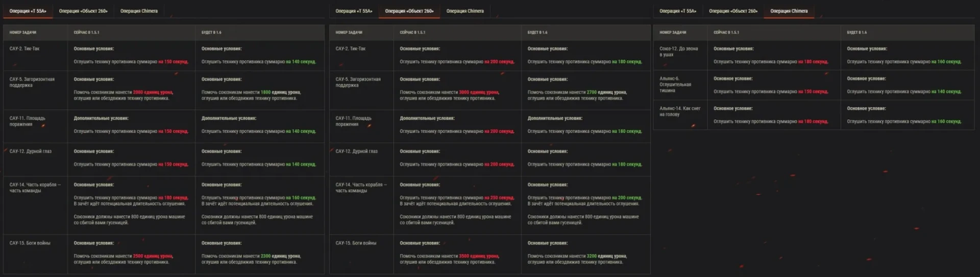Open the «Объект 260» tab in the left panel
Screen dimensions: 980x277
tap(83, 11)
